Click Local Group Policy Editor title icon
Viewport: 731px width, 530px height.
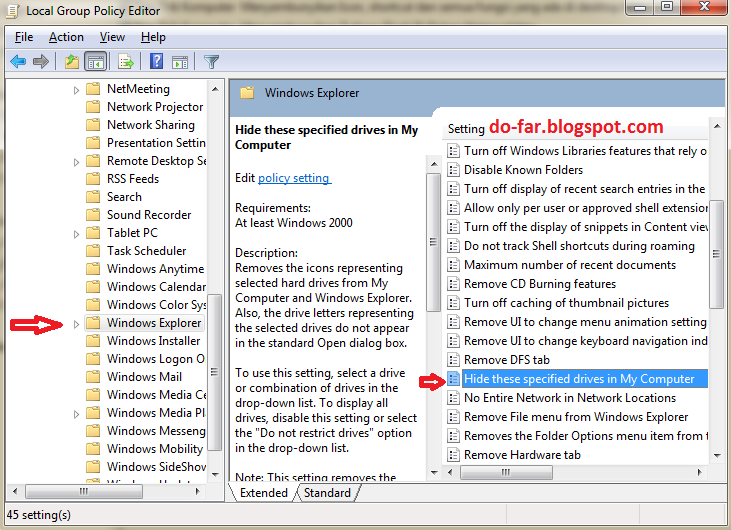coord(12,11)
